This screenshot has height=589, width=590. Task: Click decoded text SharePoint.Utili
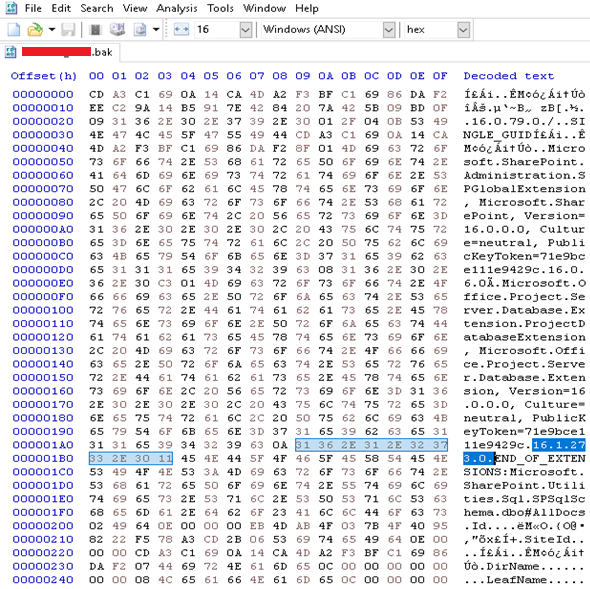[x=524, y=486]
